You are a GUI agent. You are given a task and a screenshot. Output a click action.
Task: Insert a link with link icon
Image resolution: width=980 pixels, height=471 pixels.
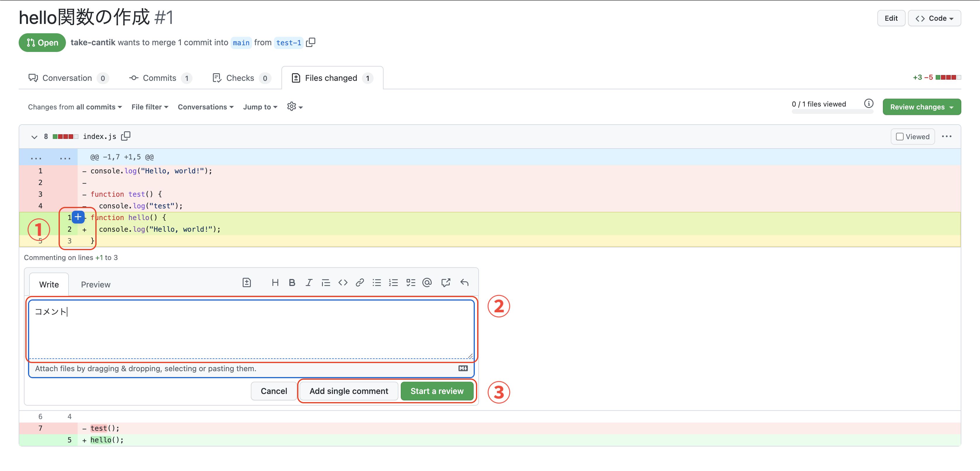(360, 282)
